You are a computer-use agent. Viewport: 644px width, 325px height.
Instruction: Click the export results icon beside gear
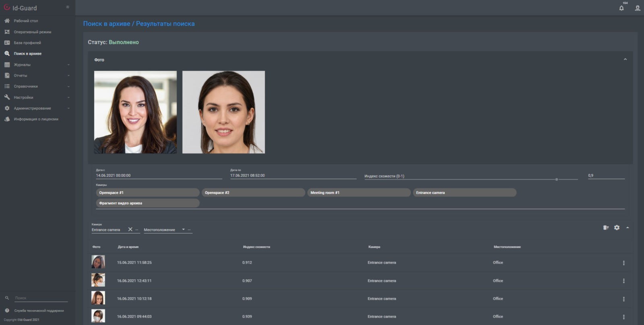click(x=606, y=228)
